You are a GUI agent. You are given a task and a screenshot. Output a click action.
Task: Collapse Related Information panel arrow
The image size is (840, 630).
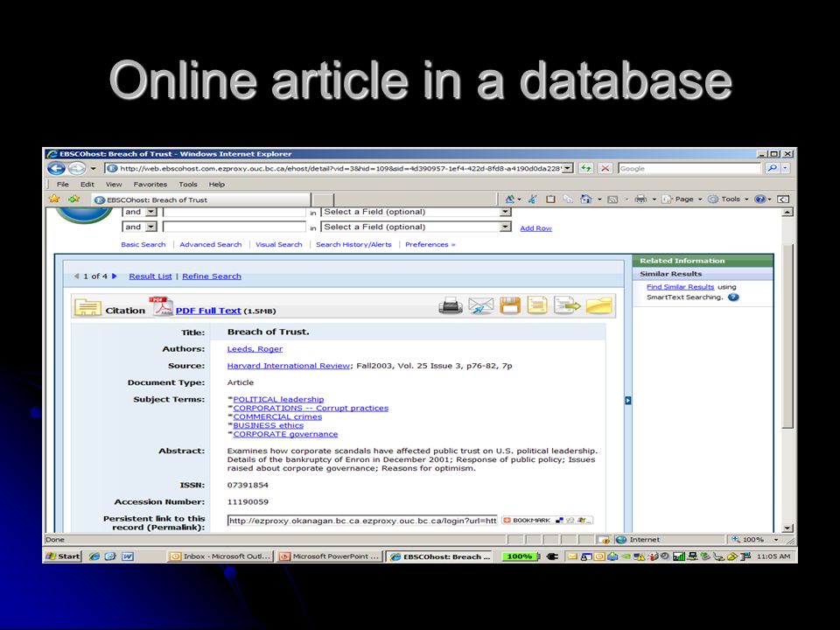pos(628,400)
